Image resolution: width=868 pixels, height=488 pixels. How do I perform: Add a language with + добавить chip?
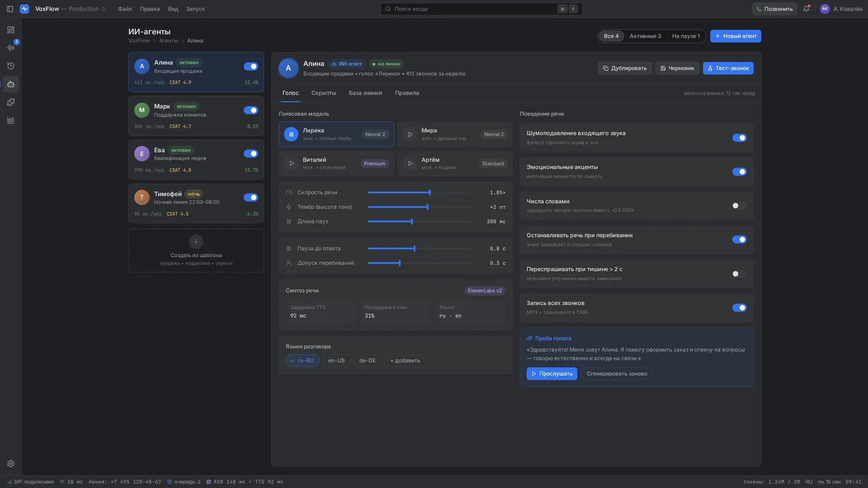405,361
